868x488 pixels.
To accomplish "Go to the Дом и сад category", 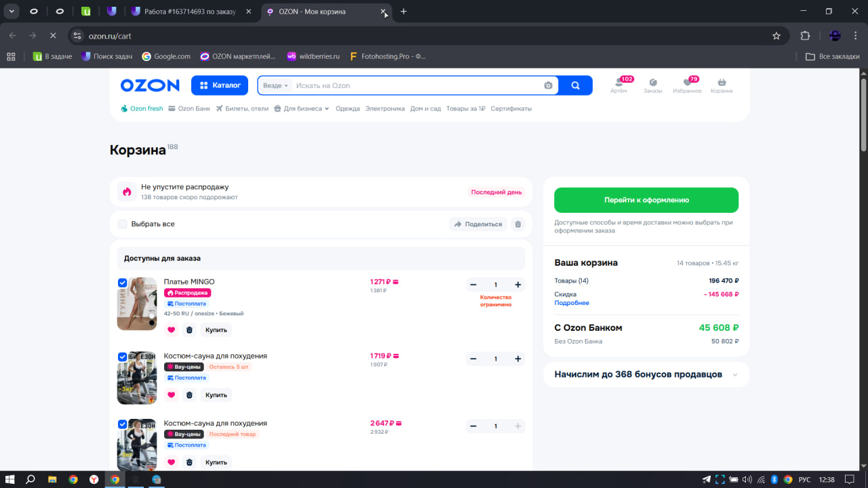I will [x=426, y=108].
